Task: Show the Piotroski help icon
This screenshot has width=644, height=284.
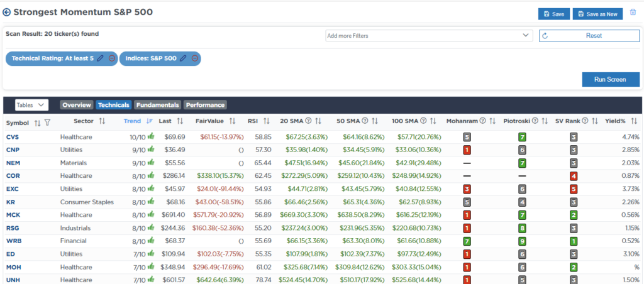Action: point(536,121)
